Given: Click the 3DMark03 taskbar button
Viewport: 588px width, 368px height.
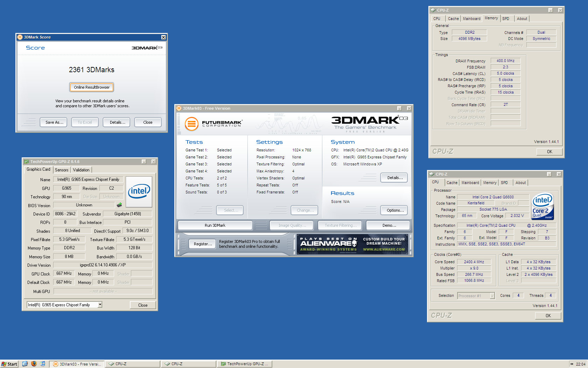Looking at the screenshot, I should point(77,364).
